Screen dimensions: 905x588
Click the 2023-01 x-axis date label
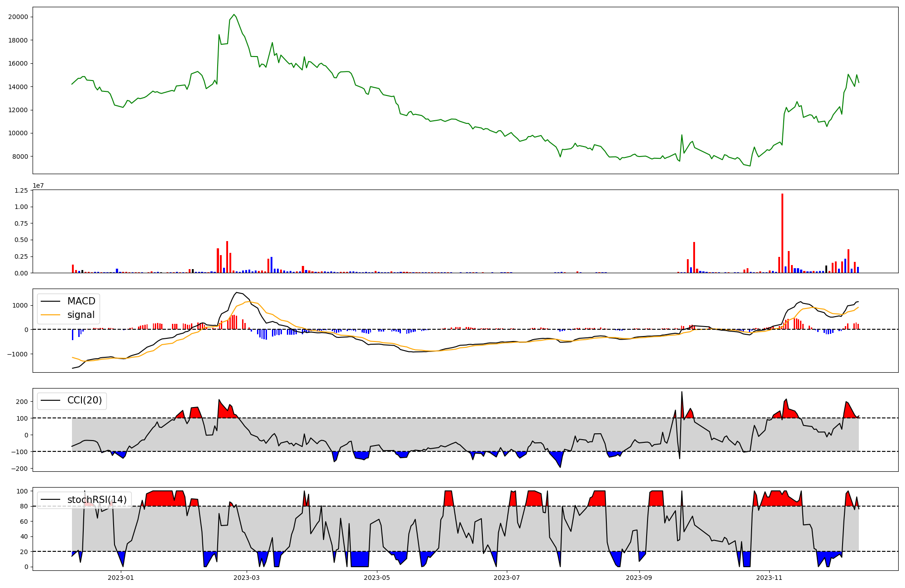point(121,578)
